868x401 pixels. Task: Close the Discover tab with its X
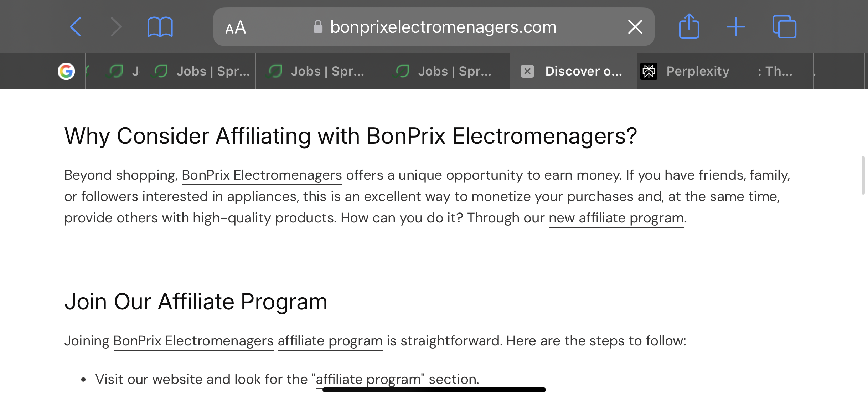point(527,71)
